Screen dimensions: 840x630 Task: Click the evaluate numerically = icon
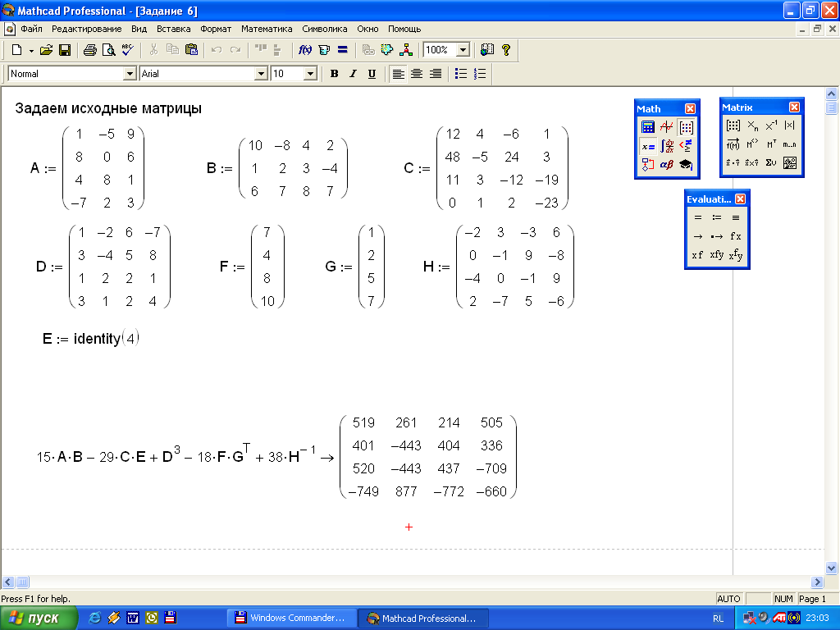698,217
